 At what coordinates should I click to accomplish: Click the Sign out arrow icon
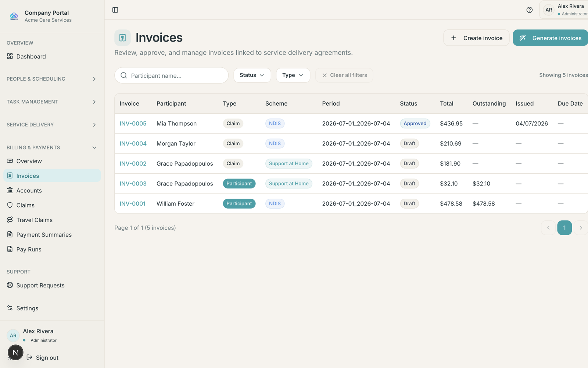coord(29,357)
